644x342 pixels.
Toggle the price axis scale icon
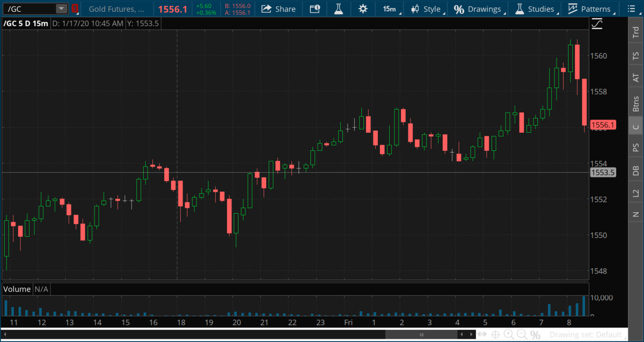[x=597, y=24]
